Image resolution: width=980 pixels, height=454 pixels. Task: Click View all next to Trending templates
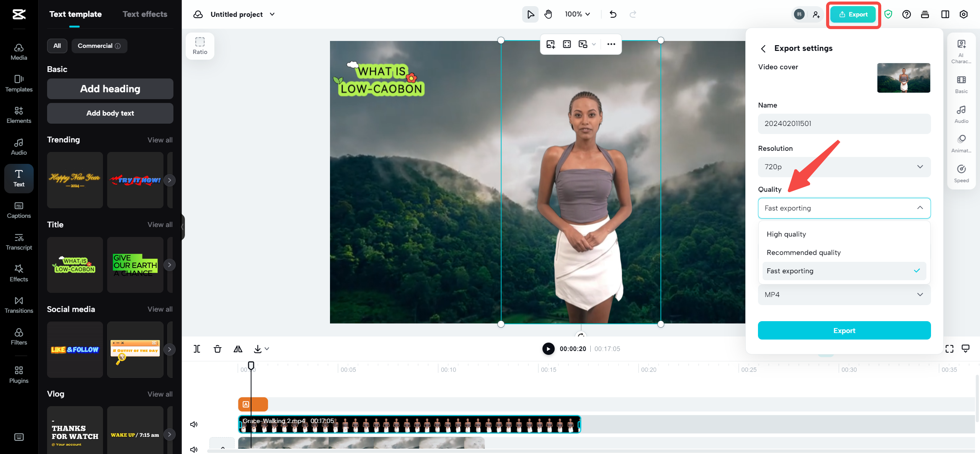coord(160,140)
